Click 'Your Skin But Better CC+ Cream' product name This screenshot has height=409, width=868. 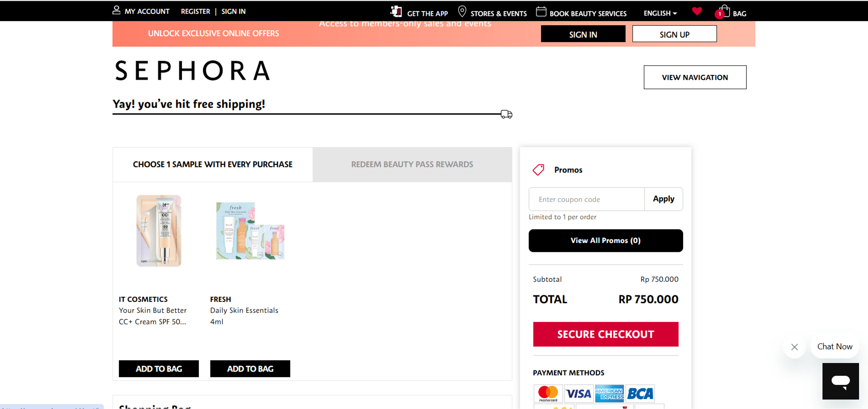pyautogui.click(x=152, y=316)
